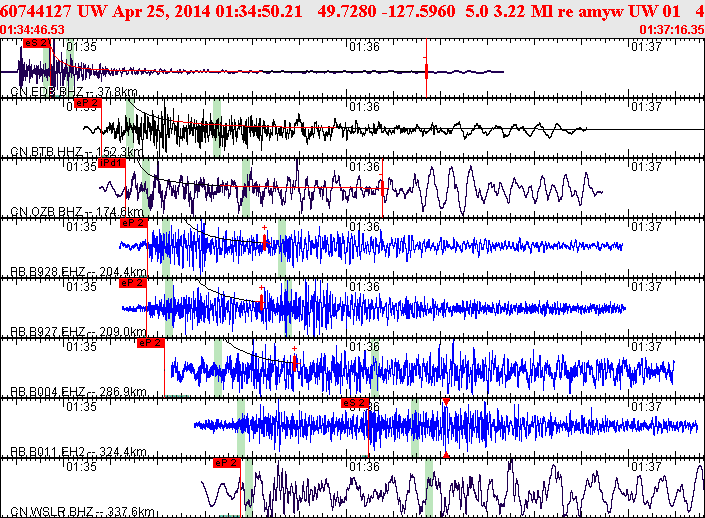Image resolution: width=705 pixels, height=518 pixels.
Task: Click the origin time 01:34:50.21 in header
Action: 259,11
